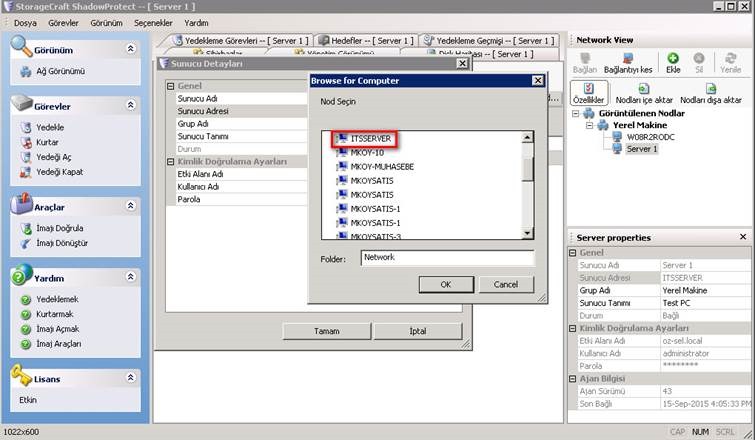Switch to Yedekleme Geçmişi tab
Screen dimensions: 755x440
point(489,41)
